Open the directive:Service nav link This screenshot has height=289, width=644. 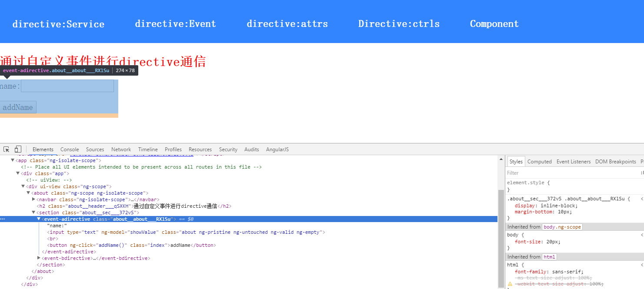(x=58, y=24)
